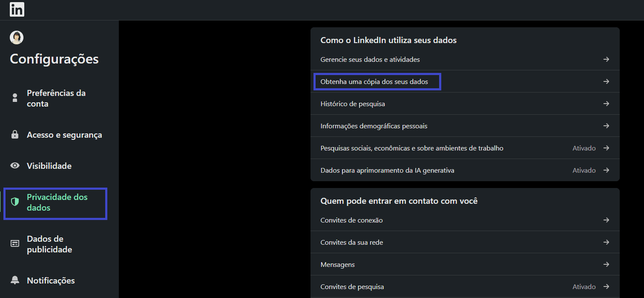Screen dimensions: 644x298
Task: Click the Notificações bell icon
Action: [14, 280]
